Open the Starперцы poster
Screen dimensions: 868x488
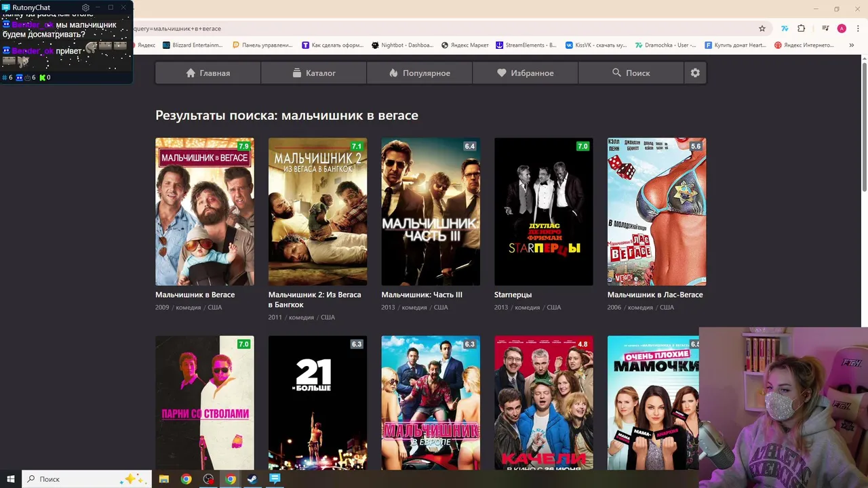[544, 211]
